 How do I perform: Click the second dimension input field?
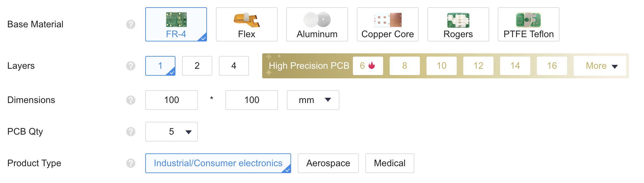click(252, 100)
